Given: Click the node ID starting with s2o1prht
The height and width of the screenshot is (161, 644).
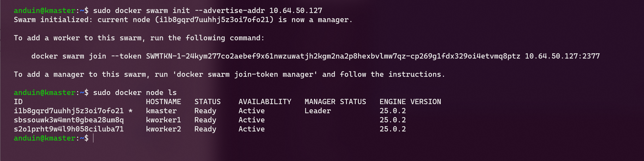Looking at the screenshot, I should [x=69, y=129].
